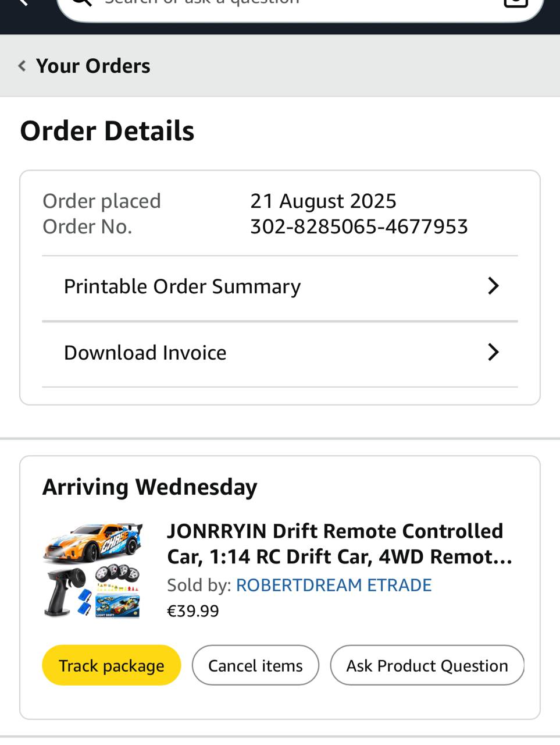Tap the back chevron beside Your Orders

tap(22, 66)
